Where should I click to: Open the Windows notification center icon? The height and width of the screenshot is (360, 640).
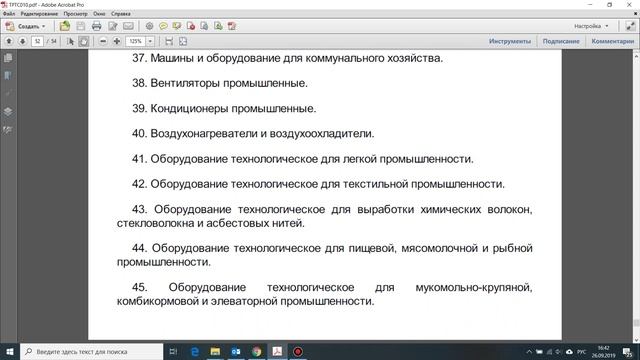[628, 351]
